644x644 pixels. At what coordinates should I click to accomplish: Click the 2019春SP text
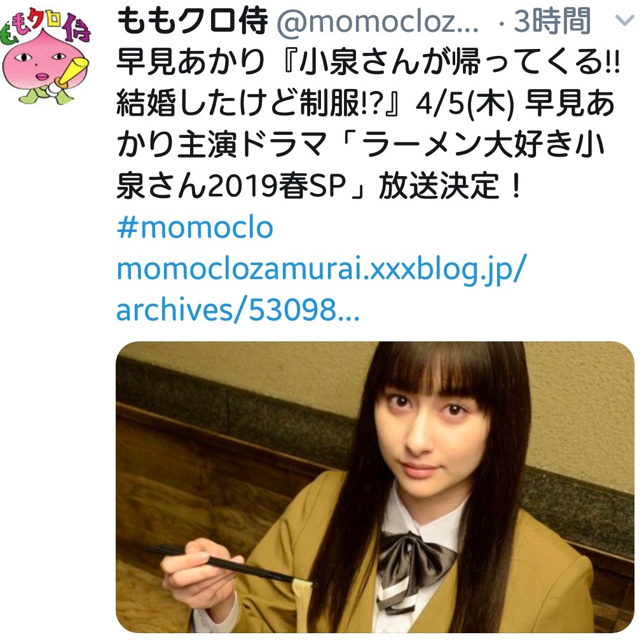pyautogui.click(x=278, y=186)
